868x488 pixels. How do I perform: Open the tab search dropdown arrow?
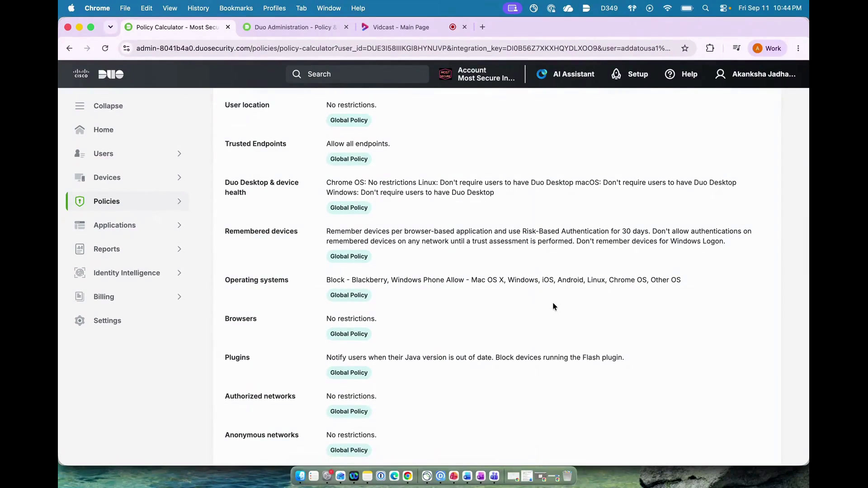(x=110, y=27)
